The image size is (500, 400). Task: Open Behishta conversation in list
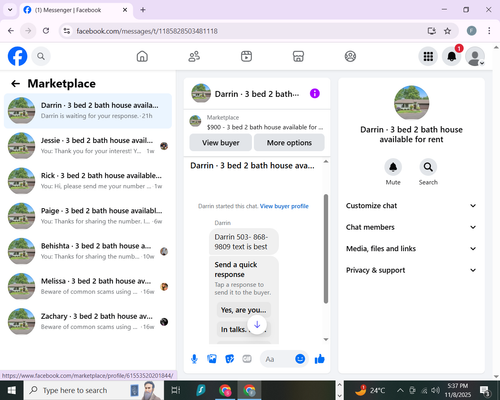click(x=88, y=251)
